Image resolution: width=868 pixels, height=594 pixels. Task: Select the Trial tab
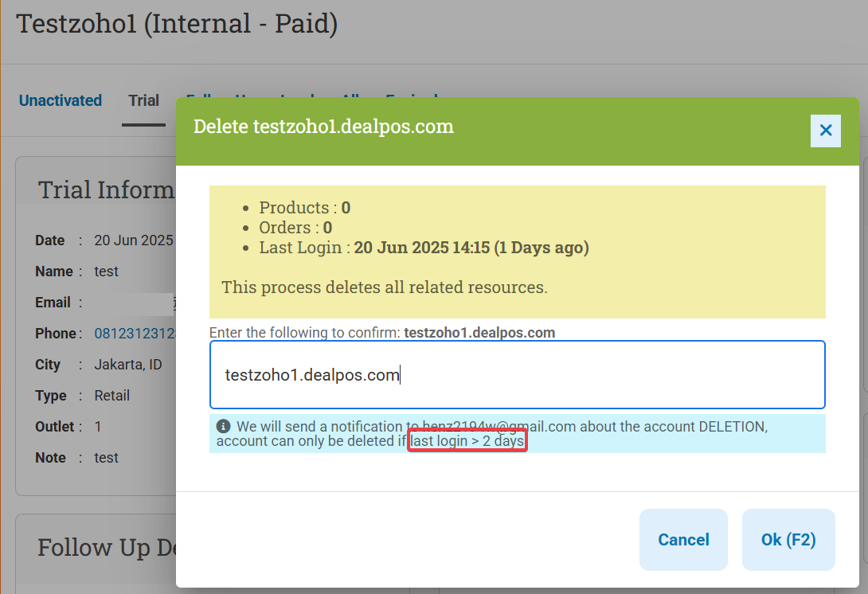(x=143, y=100)
